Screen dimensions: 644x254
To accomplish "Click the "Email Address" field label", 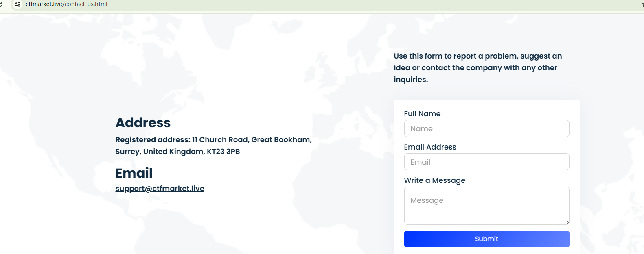I will coord(430,147).
